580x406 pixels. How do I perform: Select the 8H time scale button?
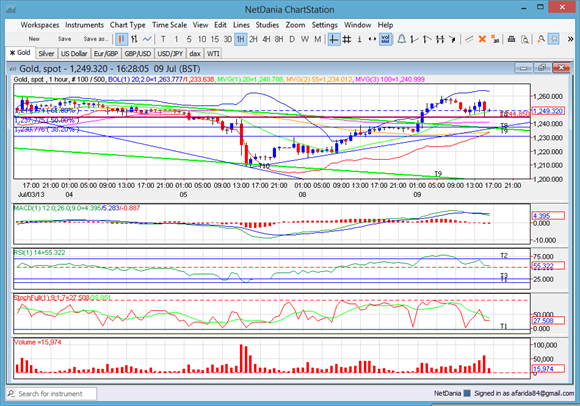click(279, 39)
